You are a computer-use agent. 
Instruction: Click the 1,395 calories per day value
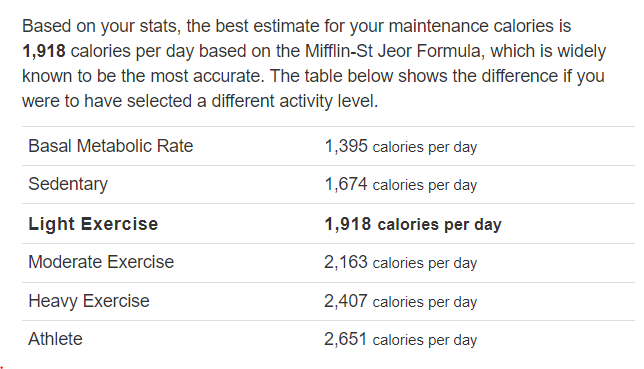[401, 146]
